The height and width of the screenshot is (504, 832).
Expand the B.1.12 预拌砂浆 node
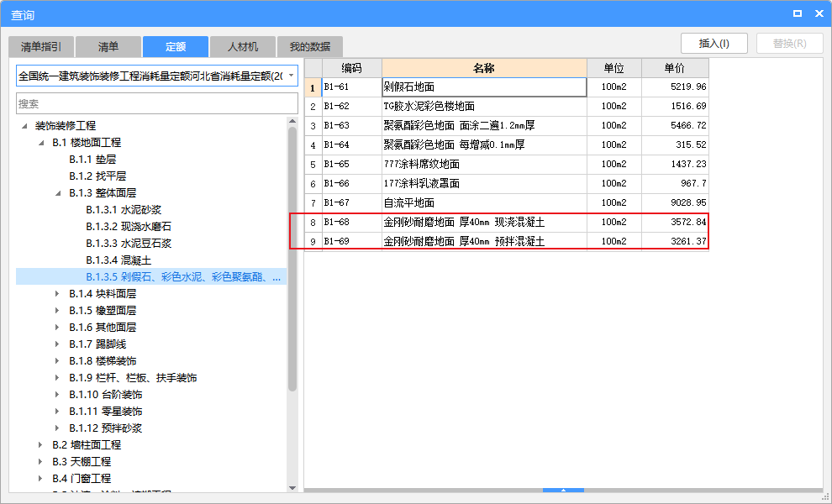[57, 428]
